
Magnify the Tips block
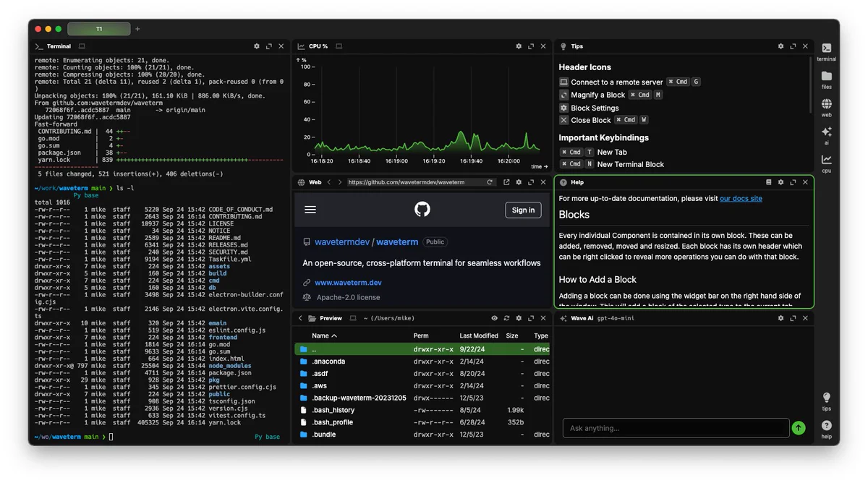pos(793,46)
